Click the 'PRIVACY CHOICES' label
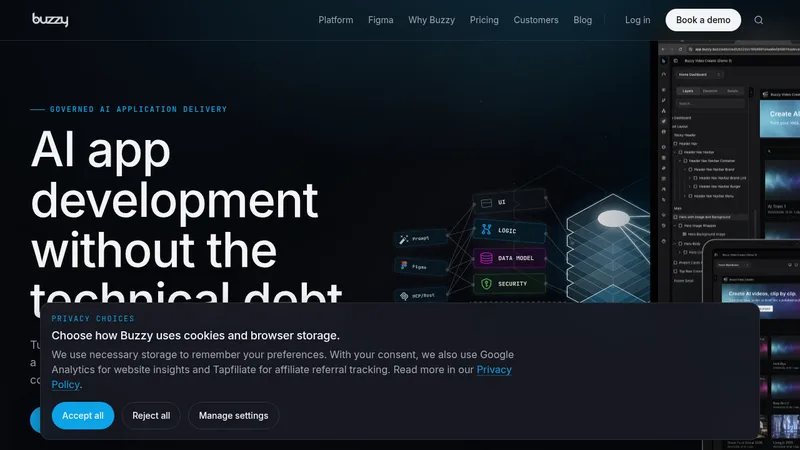Image resolution: width=800 pixels, height=450 pixels. (93, 318)
